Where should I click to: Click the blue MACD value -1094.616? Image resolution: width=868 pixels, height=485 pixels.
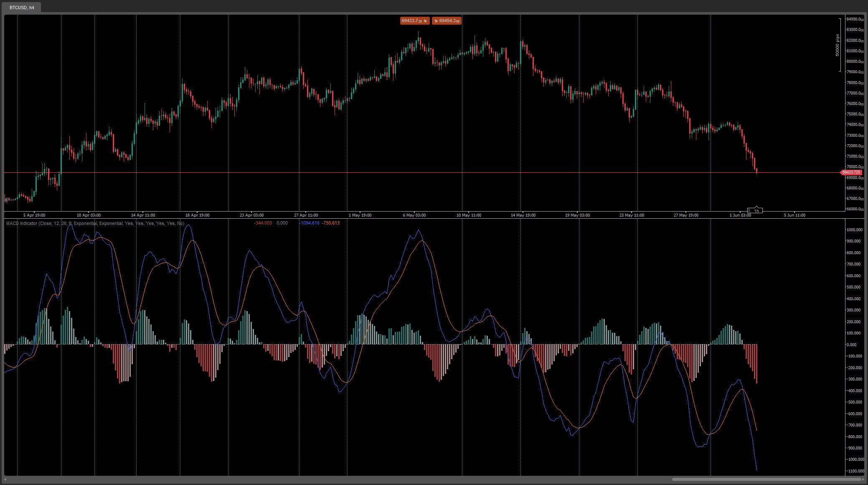(x=310, y=223)
